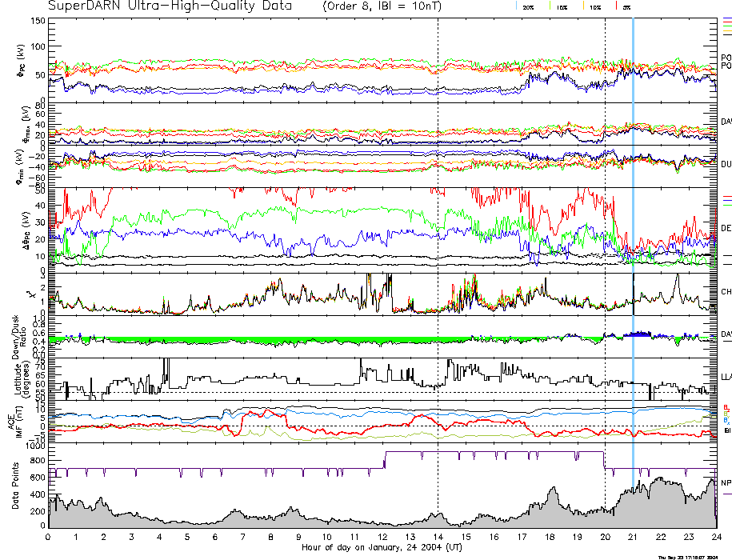Image resolution: width=732 pixels, height=560 pixels.
Task: Click the χ² y-axis label
Action: pyautogui.click(x=31, y=294)
